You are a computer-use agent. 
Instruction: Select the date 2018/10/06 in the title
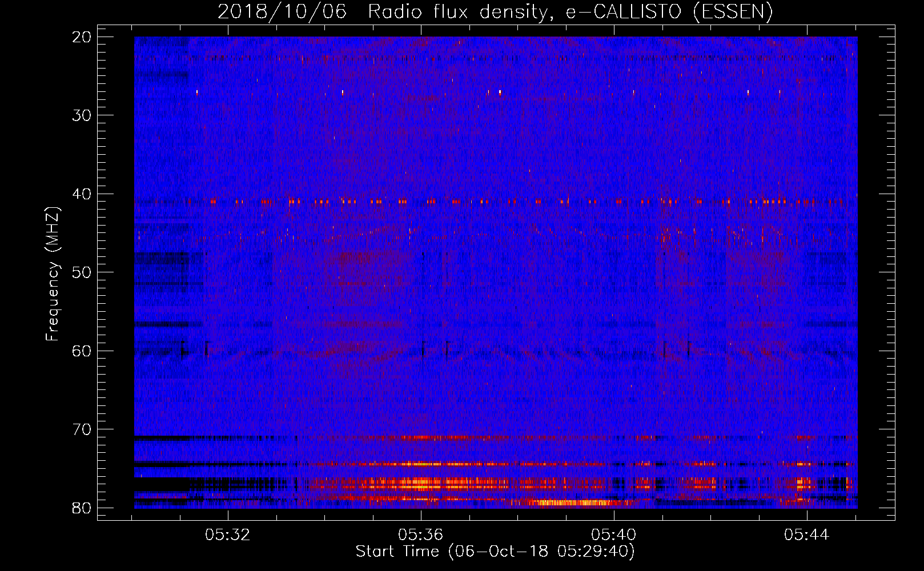pyautogui.click(x=282, y=12)
